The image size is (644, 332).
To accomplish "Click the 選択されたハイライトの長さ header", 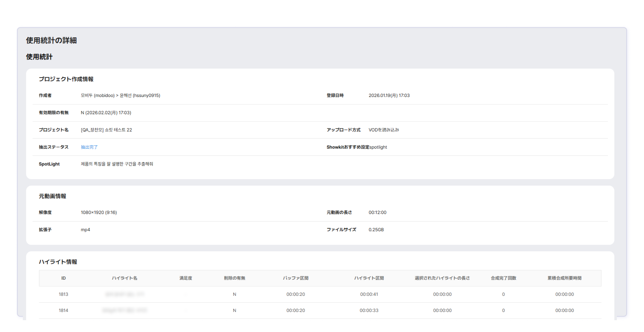I will [x=442, y=278].
